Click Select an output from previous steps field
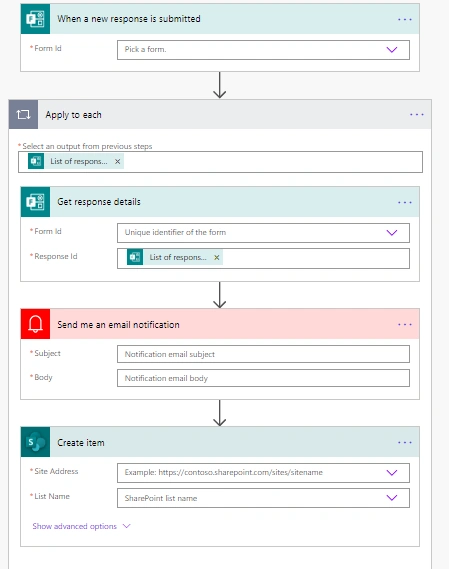The image size is (449, 569). pos(220,162)
